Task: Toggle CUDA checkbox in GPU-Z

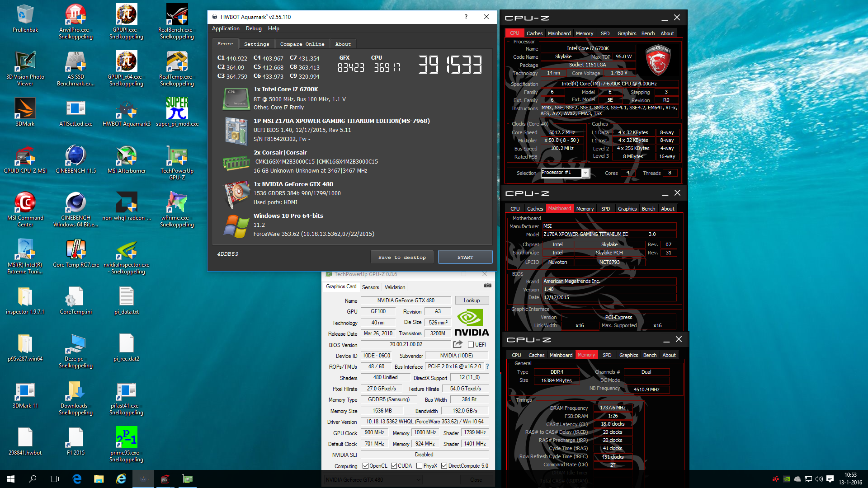Action: 394,466
